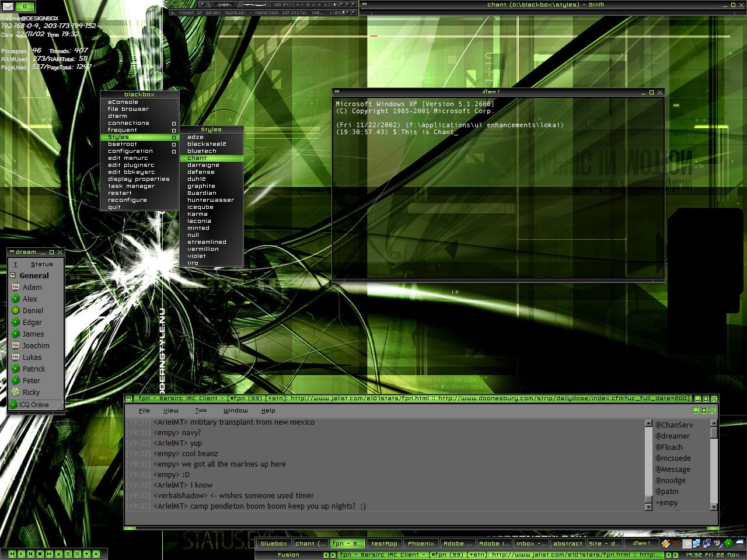Select contact Patrick in ICQ list
This screenshot has width=747, height=560.
point(35,369)
